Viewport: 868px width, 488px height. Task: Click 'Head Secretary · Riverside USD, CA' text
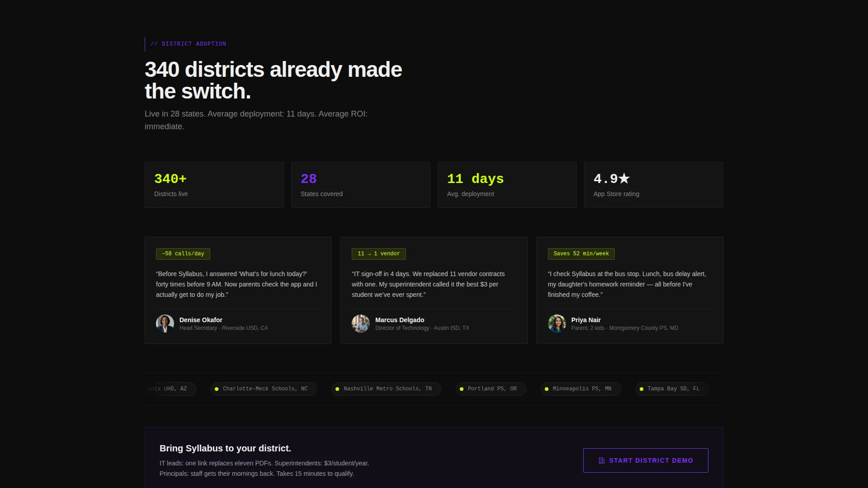(224, 328)
